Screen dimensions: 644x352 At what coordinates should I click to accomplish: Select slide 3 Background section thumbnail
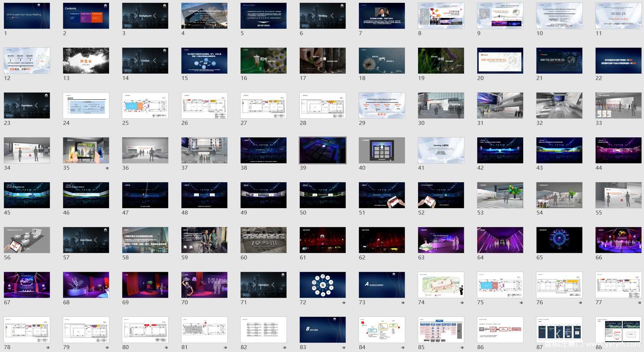145,16
